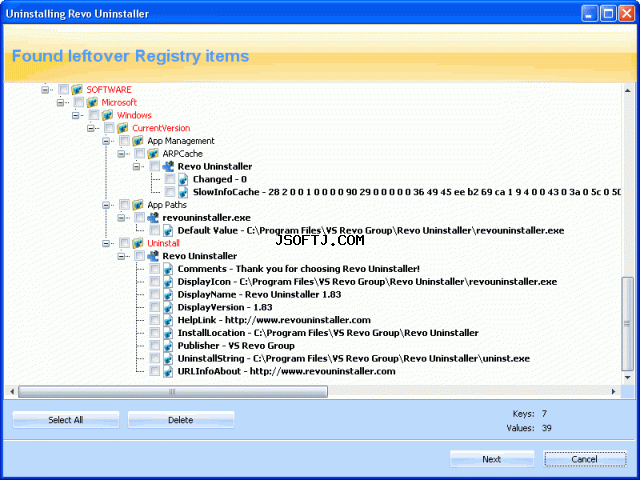Tick the Default Value checkbox
Screen dimensions: 640x480
(x=155, y=230)
